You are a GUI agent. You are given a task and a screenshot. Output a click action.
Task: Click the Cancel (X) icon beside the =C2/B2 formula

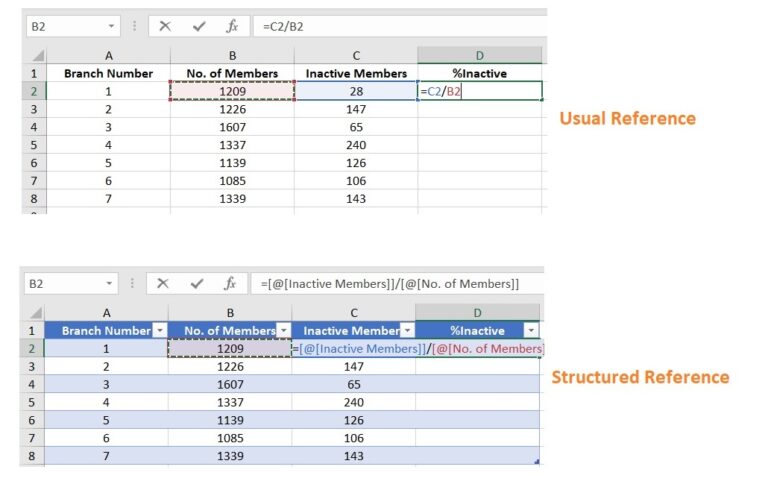click(x=165, y=26)
